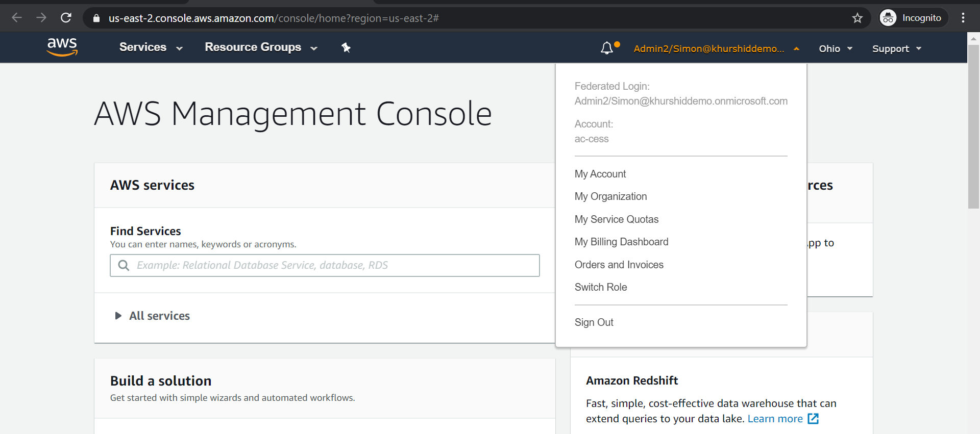Open the Ohio region selector
This screenshot has height=434, width=980.
(836, 48)
